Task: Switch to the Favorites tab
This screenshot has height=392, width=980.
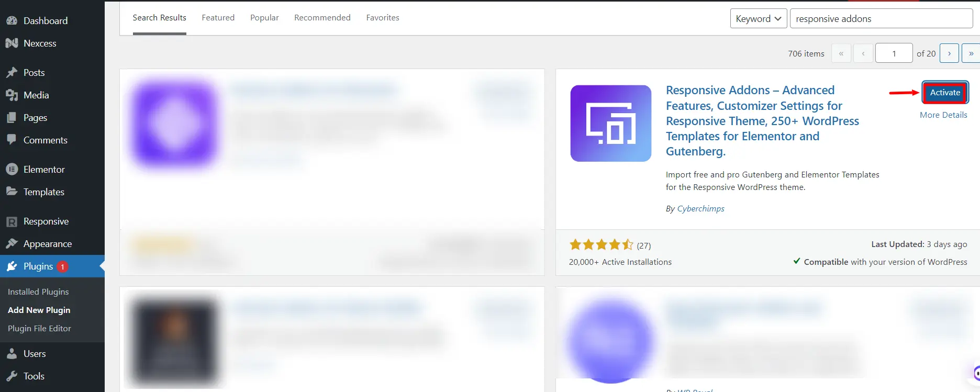Action: click(383, 18)
